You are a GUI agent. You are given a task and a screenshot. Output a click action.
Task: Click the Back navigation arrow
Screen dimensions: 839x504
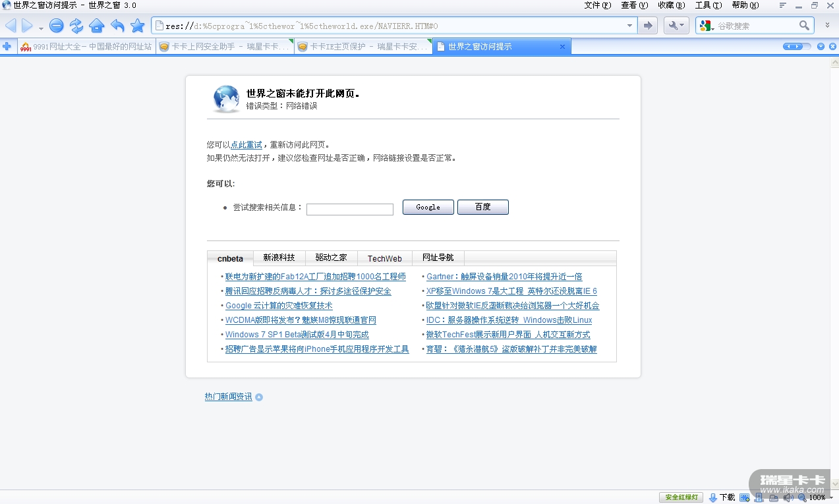11,26
